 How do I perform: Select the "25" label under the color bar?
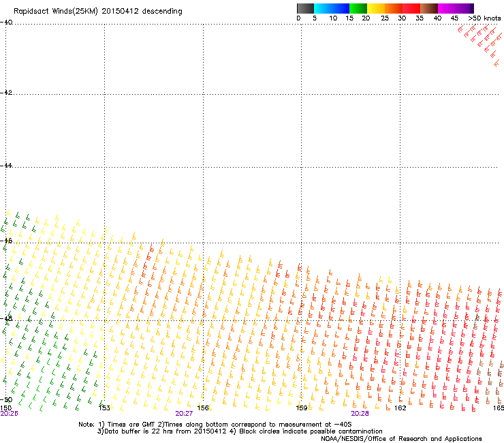(385, 18)
